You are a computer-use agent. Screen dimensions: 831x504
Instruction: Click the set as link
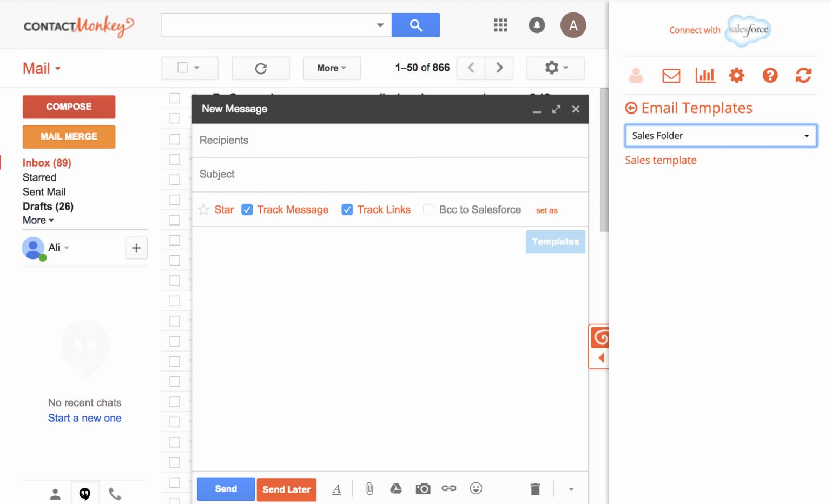tap(546, 210)
